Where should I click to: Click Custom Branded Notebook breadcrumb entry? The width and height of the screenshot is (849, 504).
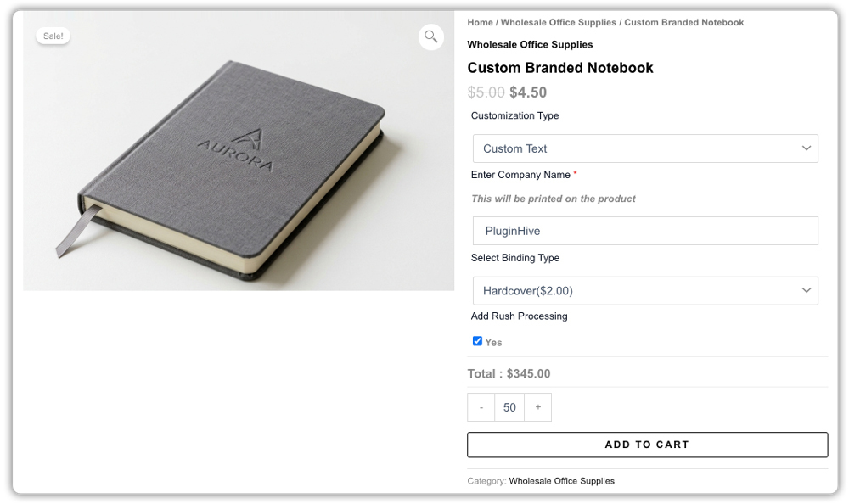tap(684, 22)
